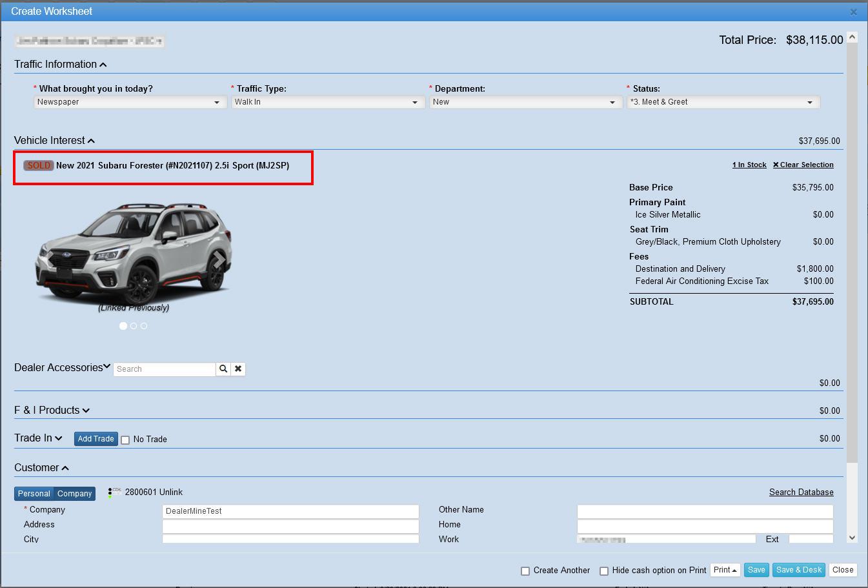This screenshot has height=588, width=868.
Task: Show the previous vehicle image arrow
Action: (x=48, y=259)
